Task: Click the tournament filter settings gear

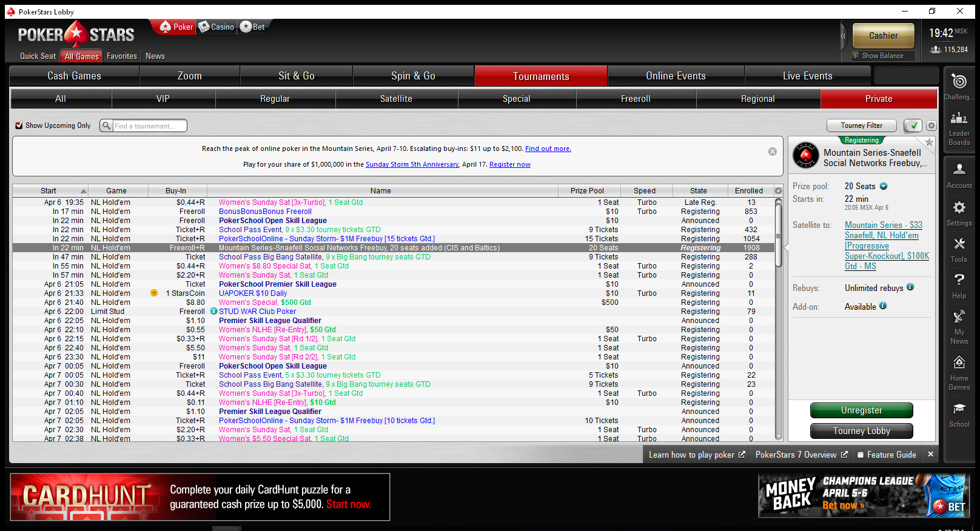Action: tap(931, 125)
